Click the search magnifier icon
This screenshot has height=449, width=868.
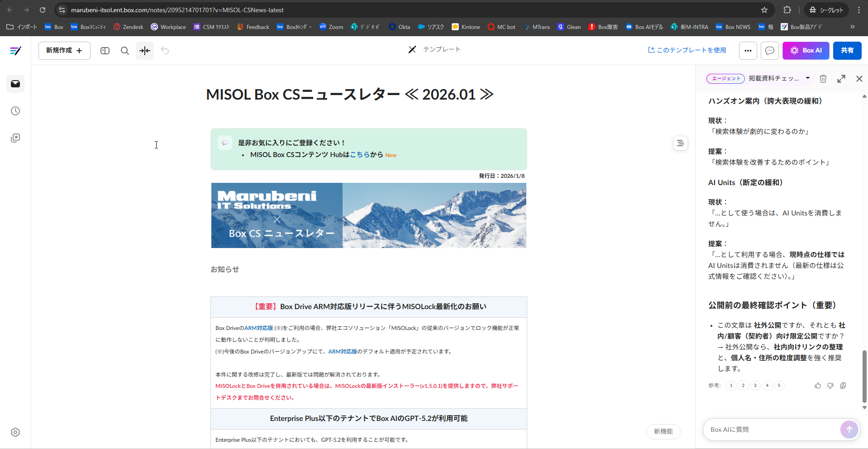pyautogui.click(x=125, y=51)
